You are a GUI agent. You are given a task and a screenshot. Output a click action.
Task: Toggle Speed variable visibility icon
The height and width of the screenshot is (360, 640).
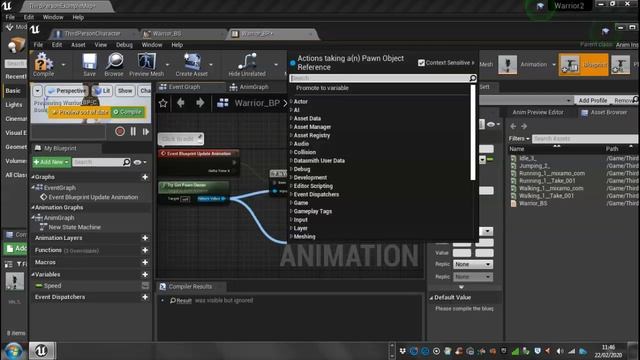pos(145,286)
